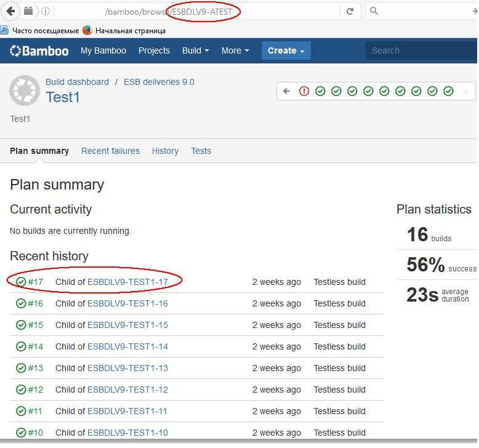Switch to Tests tab

(201, 151)
